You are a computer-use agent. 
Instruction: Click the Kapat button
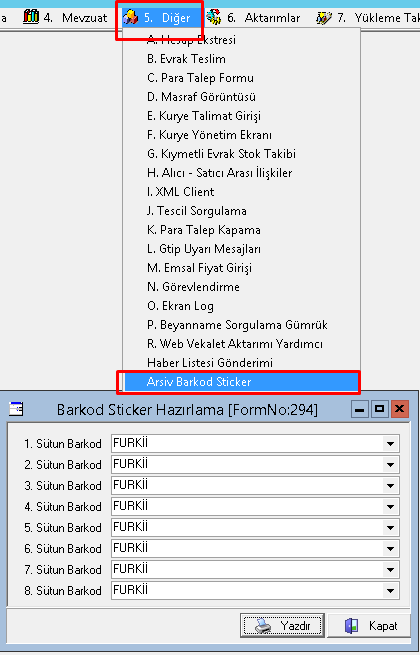(x=369, y=626)
